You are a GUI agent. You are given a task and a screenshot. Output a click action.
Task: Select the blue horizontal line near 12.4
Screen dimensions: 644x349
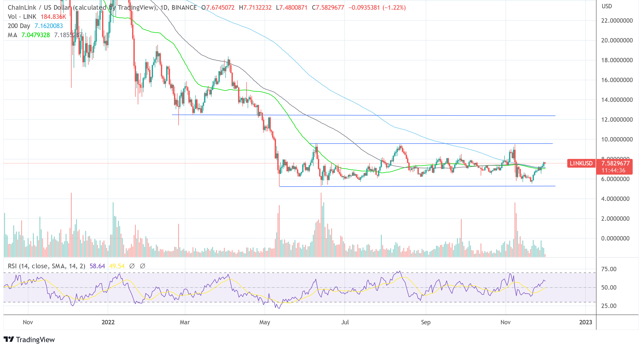[363, 115]
